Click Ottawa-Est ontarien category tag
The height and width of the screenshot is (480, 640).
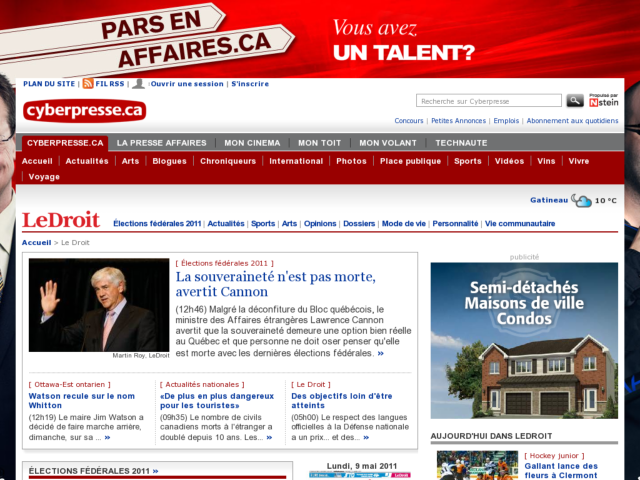click(69, 384)
